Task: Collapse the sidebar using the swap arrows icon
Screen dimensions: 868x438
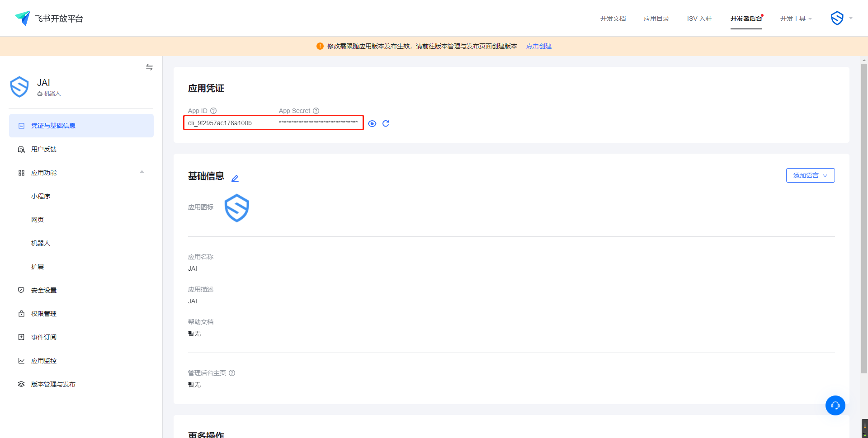Action: (149, 67)
